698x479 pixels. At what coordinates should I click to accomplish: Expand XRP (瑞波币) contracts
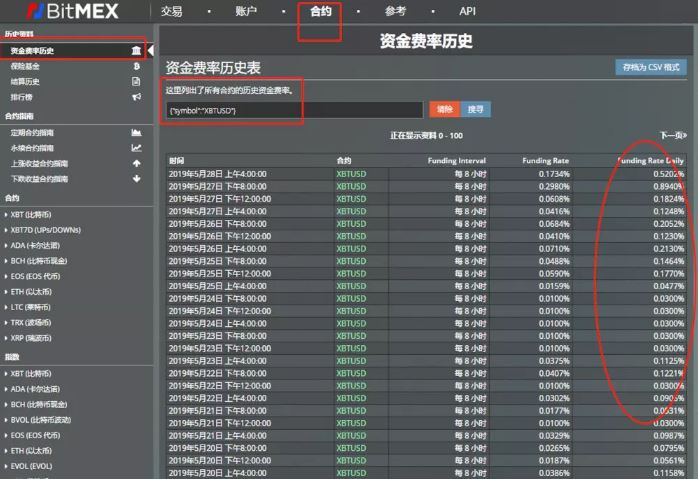(31, 338)
